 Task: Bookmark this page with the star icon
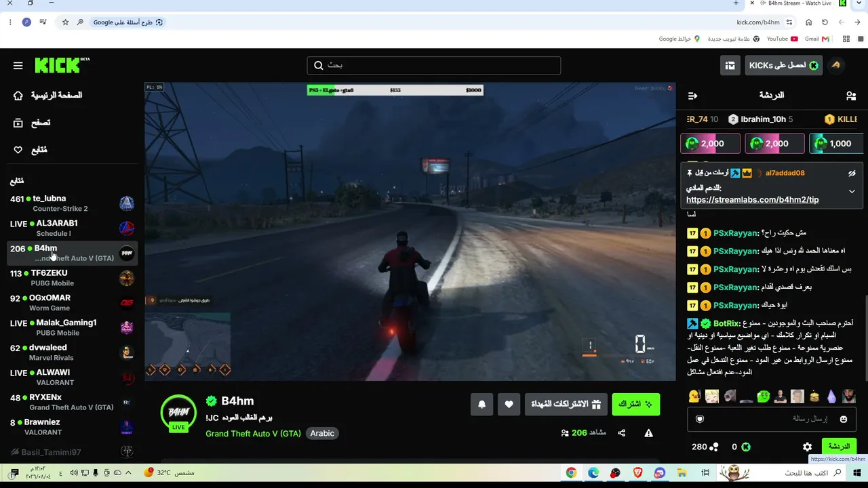pos(65,22)
